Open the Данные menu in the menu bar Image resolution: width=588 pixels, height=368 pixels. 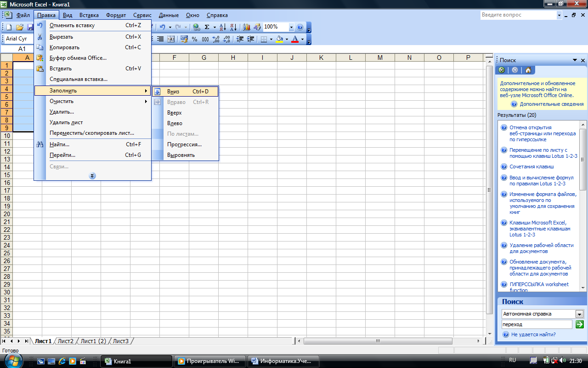pyautogui.click(x=169, y=15)
